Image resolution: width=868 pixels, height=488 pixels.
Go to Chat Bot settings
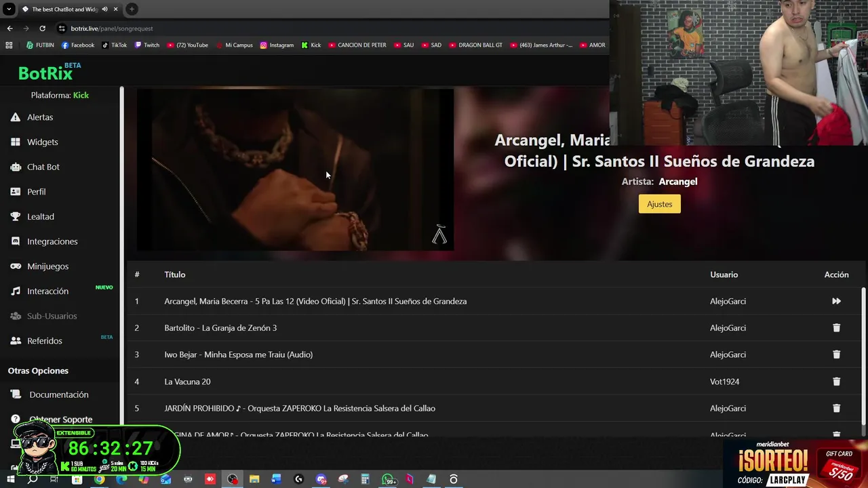coord(43,167)
